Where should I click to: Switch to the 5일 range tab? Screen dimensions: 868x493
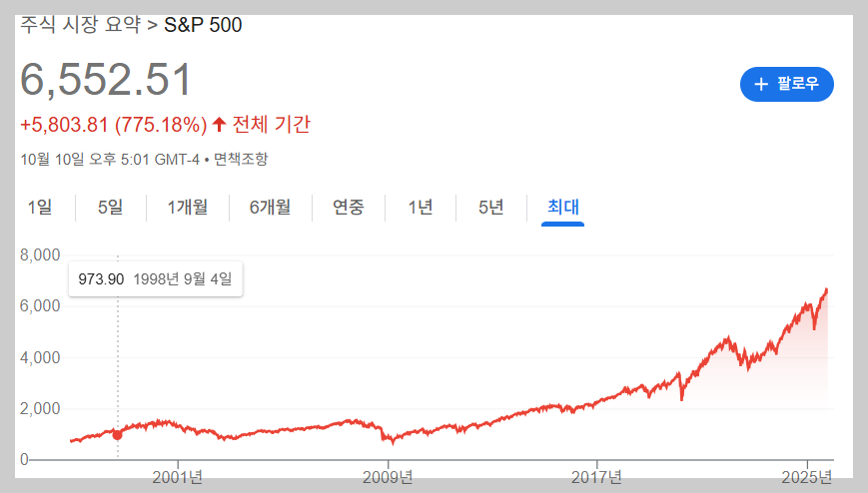coord(110,207)
